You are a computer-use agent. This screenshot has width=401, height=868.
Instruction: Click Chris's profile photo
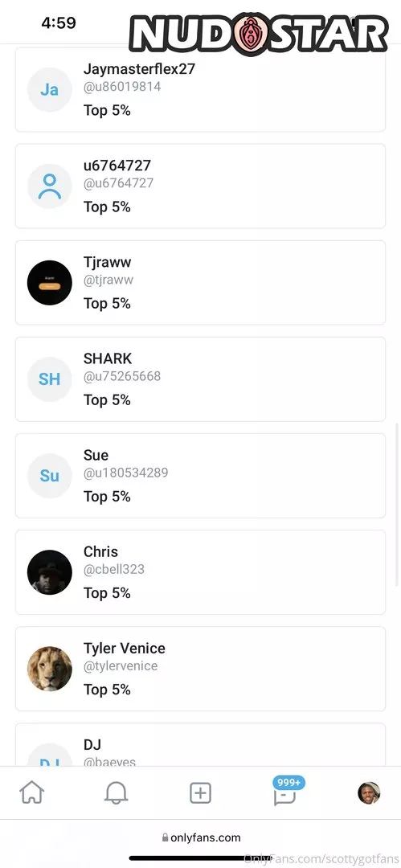[49, 572]
